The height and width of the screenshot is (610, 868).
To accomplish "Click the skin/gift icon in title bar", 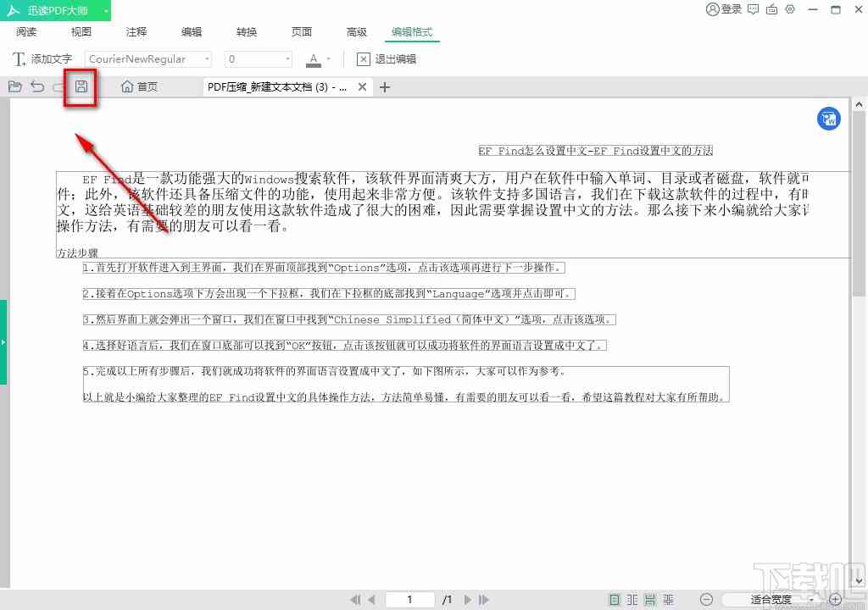I will click(771, 9).
